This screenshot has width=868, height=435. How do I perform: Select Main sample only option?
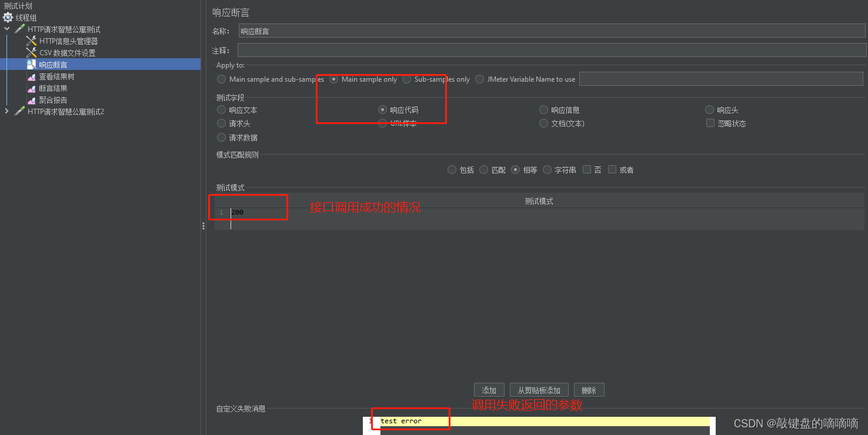tap(333, 79)
